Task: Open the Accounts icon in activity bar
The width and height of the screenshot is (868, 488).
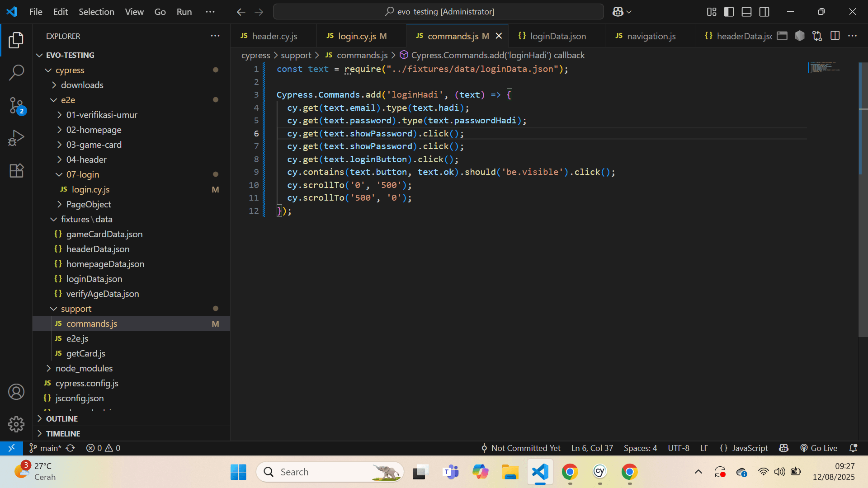Action: (x=16, y=391)
